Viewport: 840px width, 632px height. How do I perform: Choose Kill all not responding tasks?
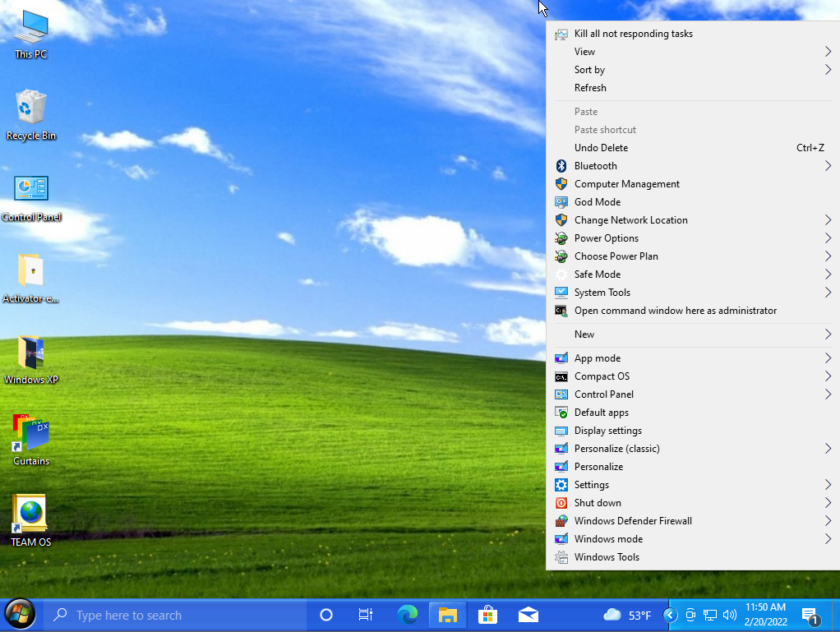point(693,34)
